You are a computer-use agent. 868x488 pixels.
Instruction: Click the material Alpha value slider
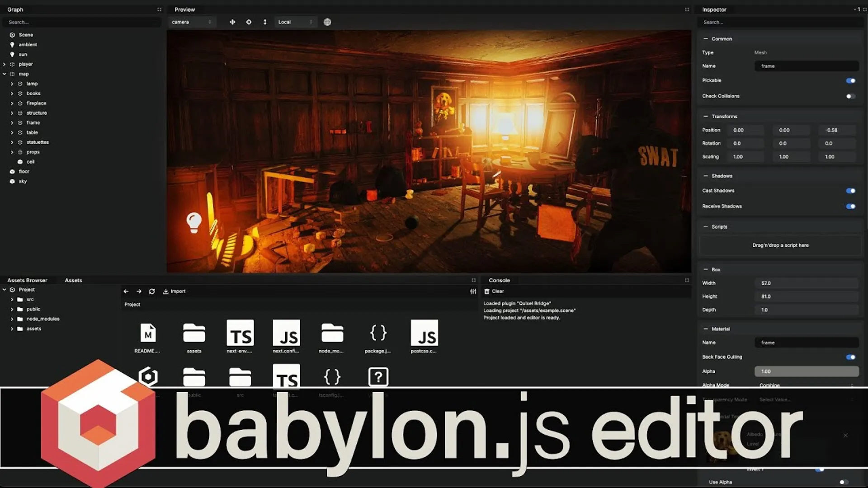[807, 371]
